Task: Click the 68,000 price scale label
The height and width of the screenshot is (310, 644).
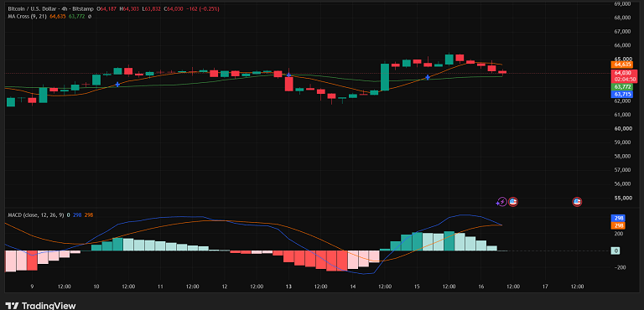Action: 622,18
